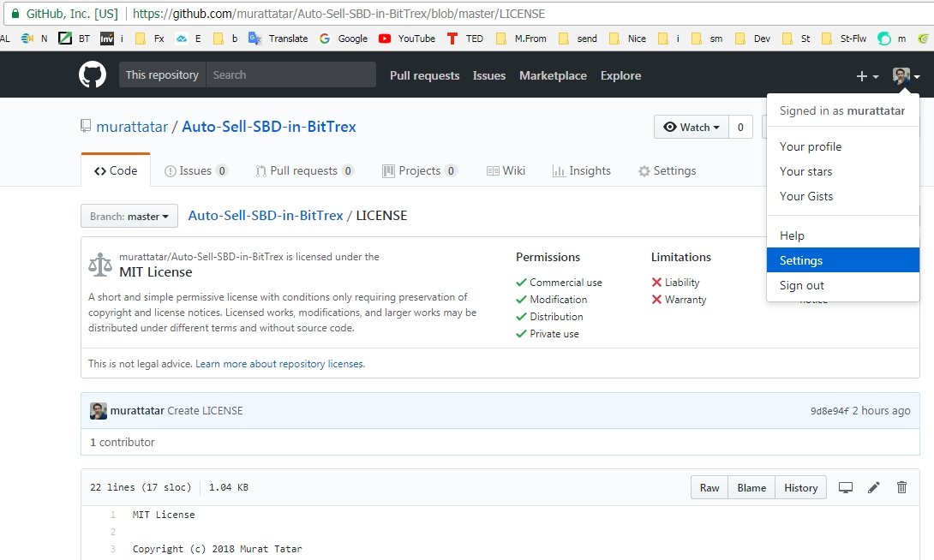Open Learn more about repository licenses
This screenshot has height=560, width=934.
tap(280, 364)
